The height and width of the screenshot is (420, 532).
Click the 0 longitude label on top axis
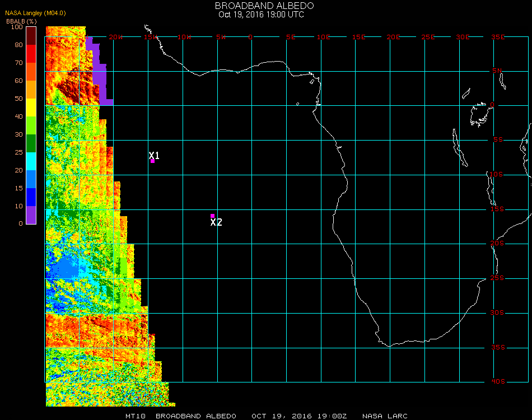(250, 37)
